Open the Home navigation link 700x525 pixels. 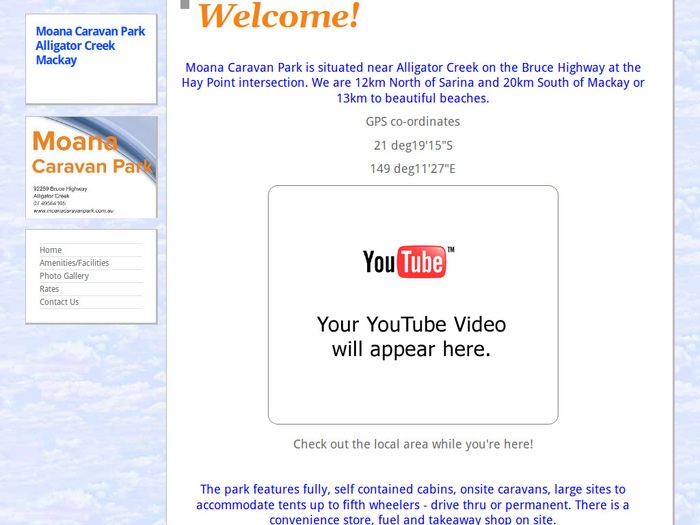[50, 250]
